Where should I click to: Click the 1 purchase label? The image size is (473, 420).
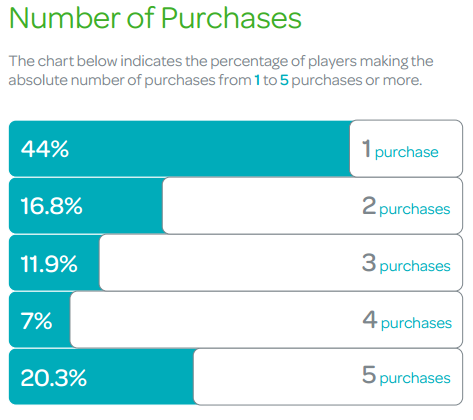pyautogui.click(x=400, y=149)
